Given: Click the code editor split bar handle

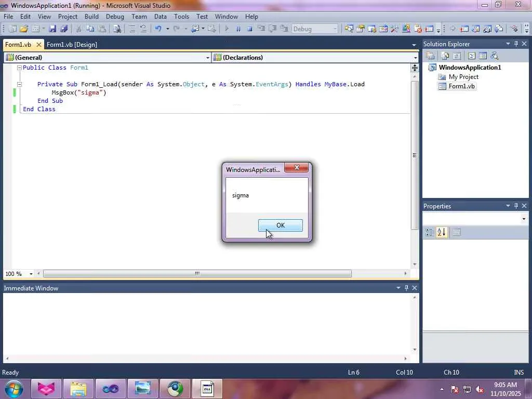Looking at the screenshot, I should pyautogui.click(x=415, y=68).
